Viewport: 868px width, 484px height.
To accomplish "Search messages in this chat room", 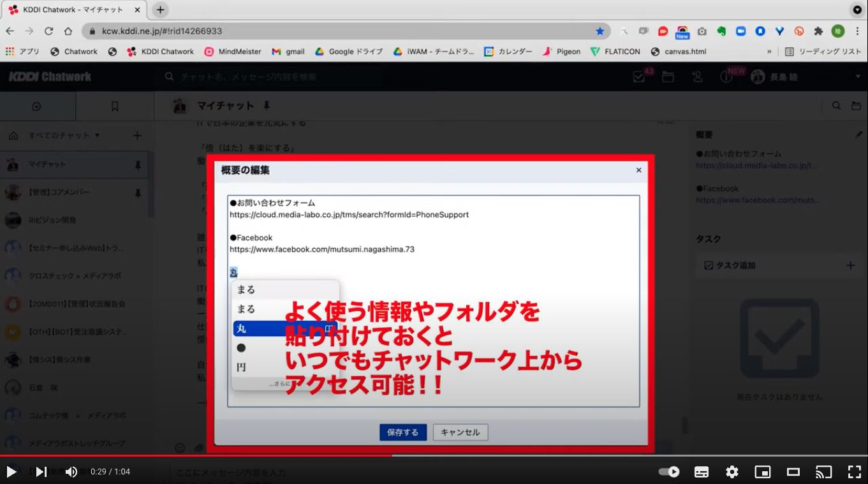I will coord(836,106).
